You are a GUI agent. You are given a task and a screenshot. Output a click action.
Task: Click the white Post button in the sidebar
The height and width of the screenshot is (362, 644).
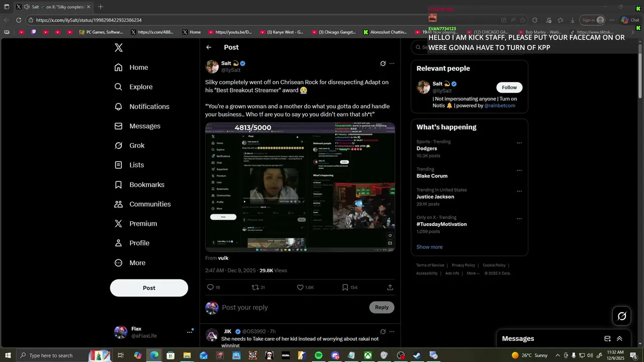(x=149, y=288)
